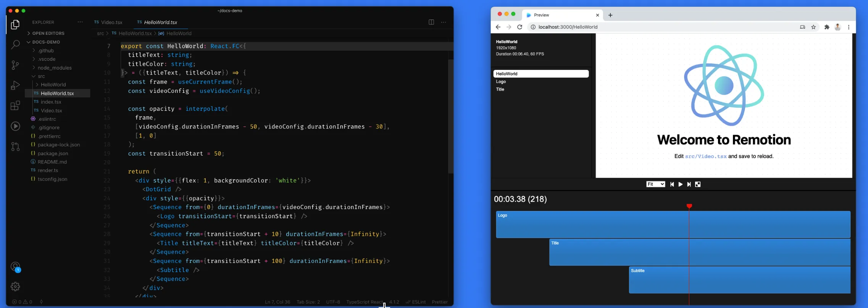This screenshot has width=868, height=308.
Task: Open Run and Debug view
Action: [x=15, y=85]
